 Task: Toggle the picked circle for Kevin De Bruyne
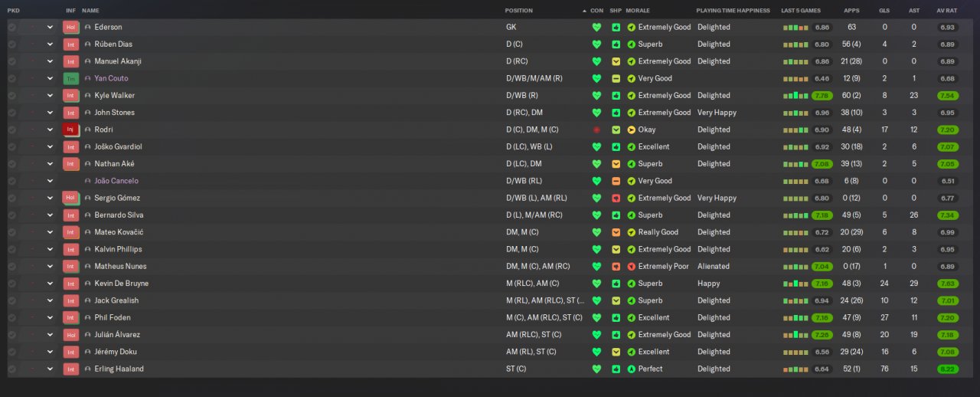11,284
